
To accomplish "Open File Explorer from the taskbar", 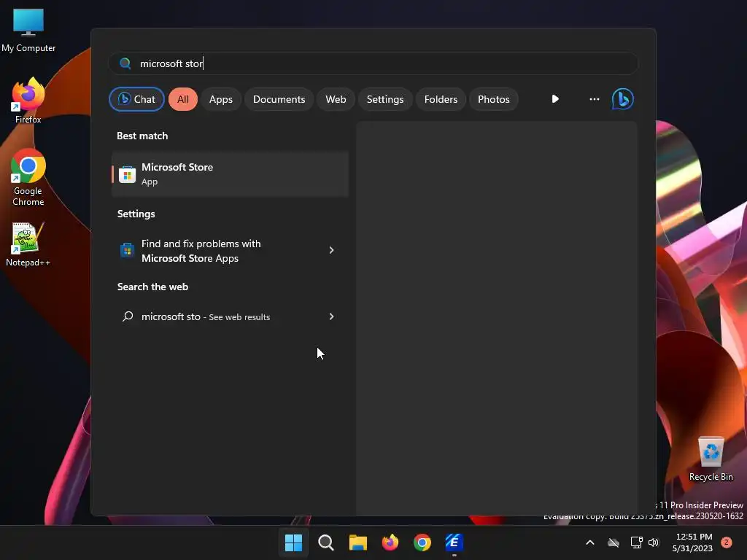I will click(357, 542).
